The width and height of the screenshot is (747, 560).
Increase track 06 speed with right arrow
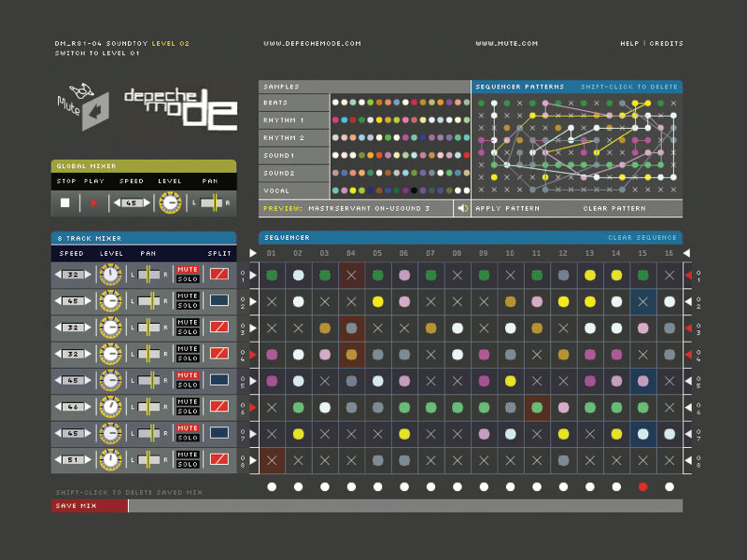pos(88,407)
